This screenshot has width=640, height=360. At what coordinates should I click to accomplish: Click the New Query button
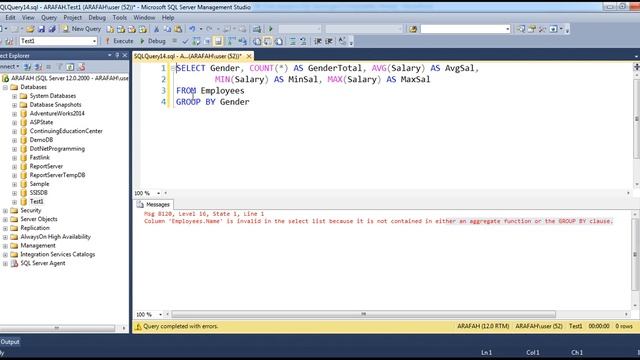pyautogui.click(x=82, y=29)
